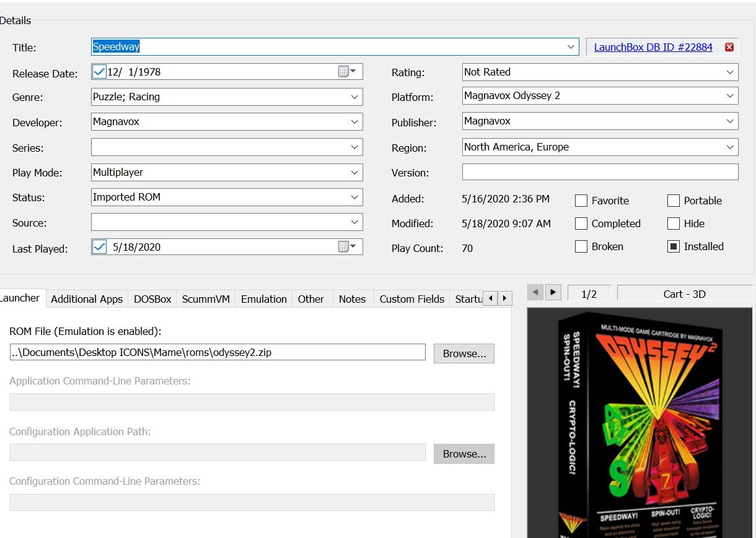
Task: Switch to the DOSBox tab
Action: (152, 299)
